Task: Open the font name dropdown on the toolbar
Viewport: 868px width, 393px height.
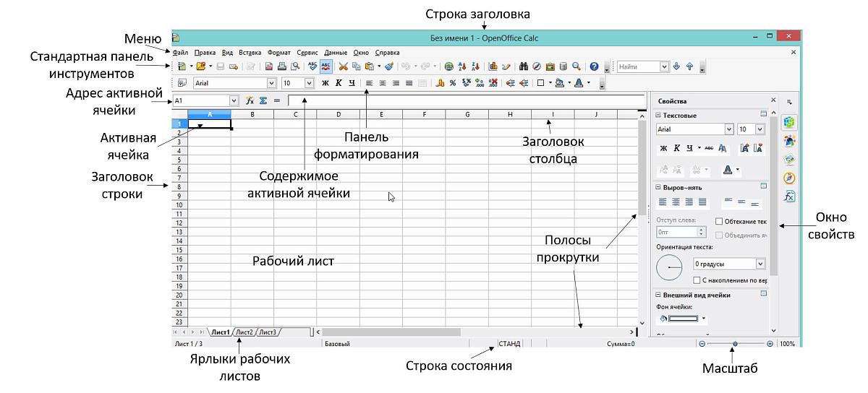Action: [x=271, y=83]
